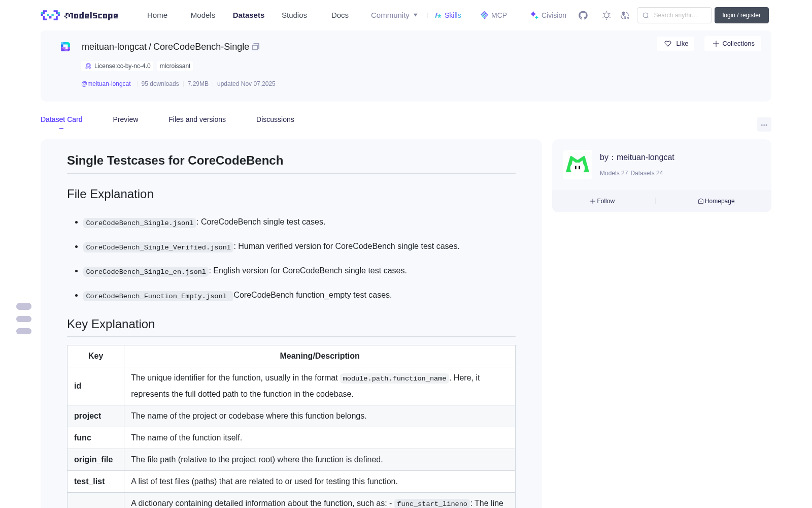Click the 'func' table key cell
The width and height of the screenshot is (812, 508).
[x=95, y=438]
